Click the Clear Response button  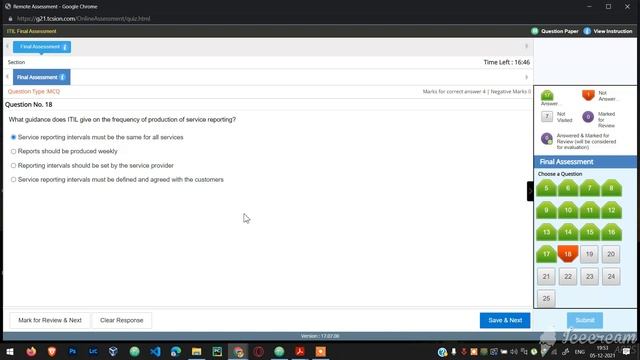click(x=122, y=320)
